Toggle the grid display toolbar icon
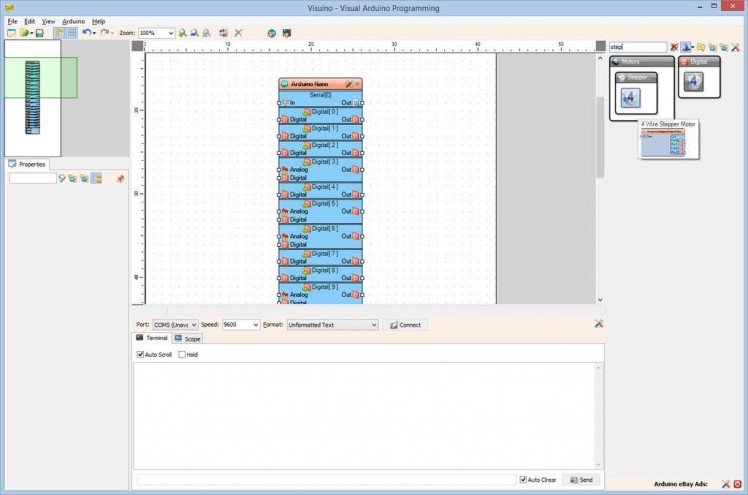 [71, 33]
